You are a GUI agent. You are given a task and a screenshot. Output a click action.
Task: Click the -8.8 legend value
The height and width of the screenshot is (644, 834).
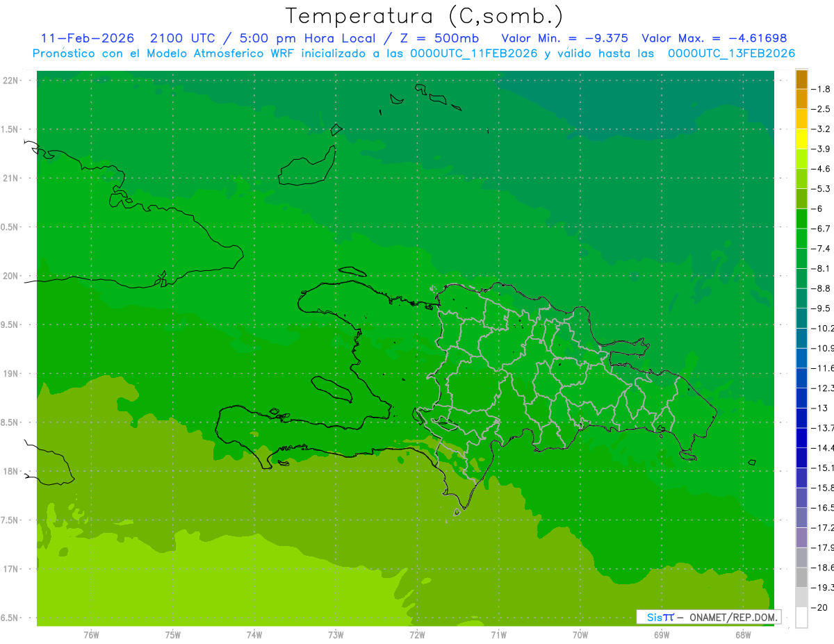(821, 288)
